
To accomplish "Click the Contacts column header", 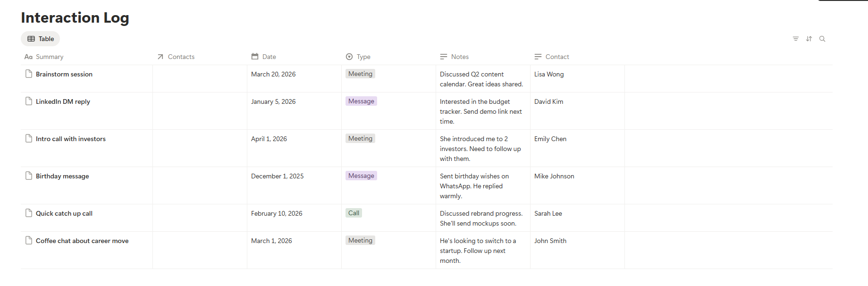I will tap(176, 57).
